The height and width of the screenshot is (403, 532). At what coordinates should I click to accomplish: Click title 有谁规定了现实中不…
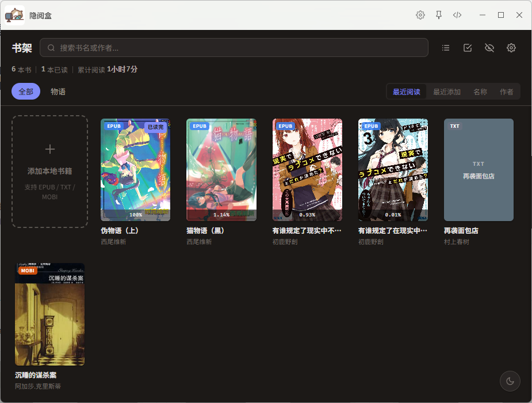[x=307, y=230]
